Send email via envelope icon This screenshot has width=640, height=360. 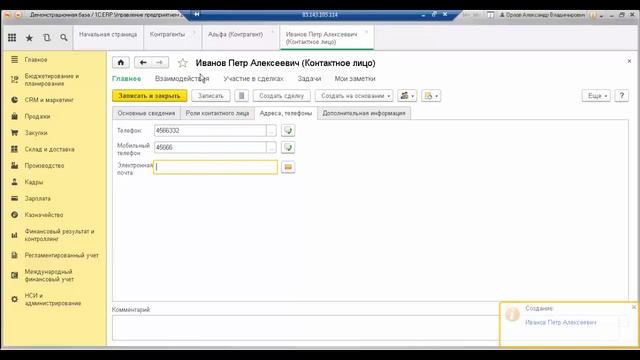(x=288, y=167)
